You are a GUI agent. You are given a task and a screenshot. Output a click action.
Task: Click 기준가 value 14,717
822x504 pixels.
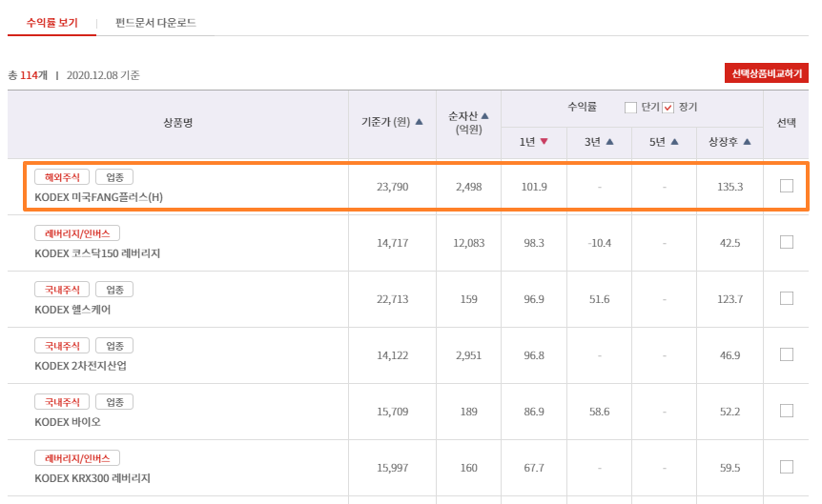392,243
